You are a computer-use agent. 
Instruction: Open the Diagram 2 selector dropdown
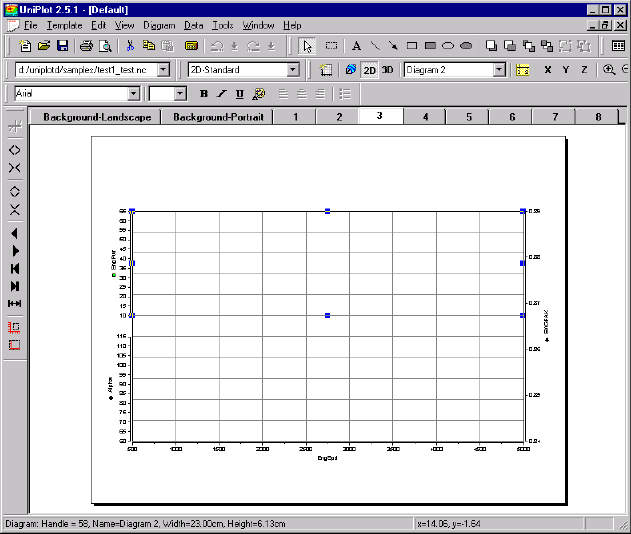coord(498,70)
